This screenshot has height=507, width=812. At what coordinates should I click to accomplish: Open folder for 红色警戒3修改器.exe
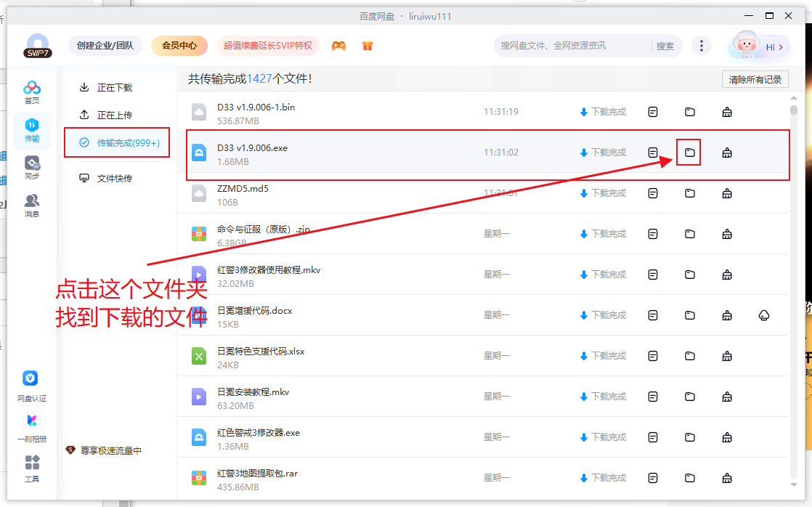pos(689,437)
